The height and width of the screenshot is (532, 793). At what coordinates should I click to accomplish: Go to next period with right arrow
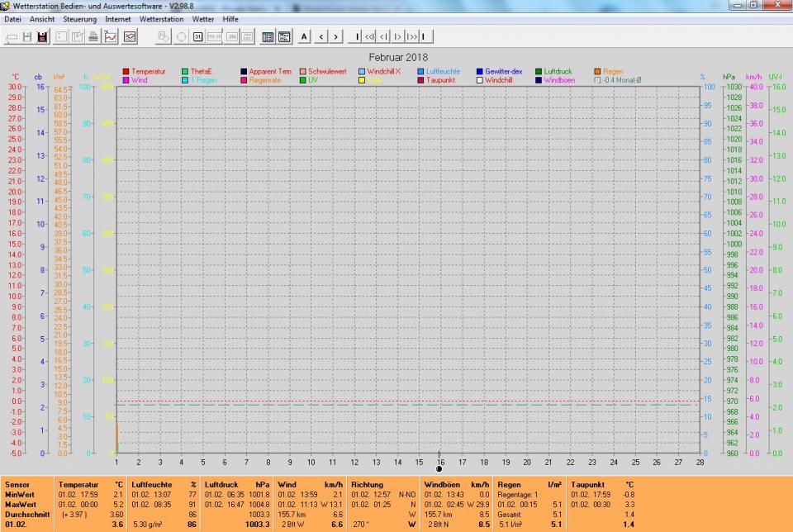pyautogui.click(x=335, y=36)
